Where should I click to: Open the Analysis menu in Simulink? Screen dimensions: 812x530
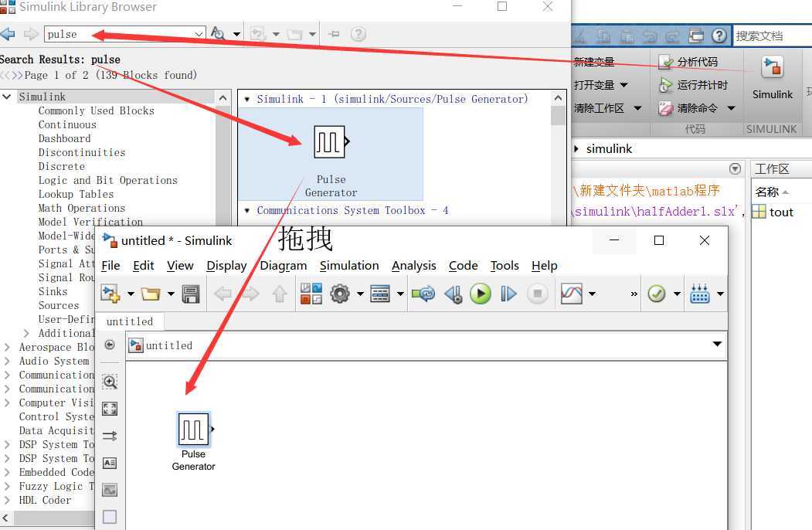click(x=414, y=266)
